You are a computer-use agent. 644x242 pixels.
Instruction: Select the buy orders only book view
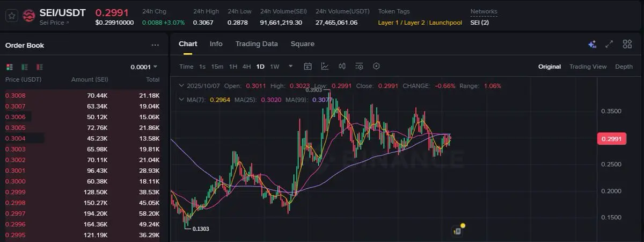click(24, 67)
